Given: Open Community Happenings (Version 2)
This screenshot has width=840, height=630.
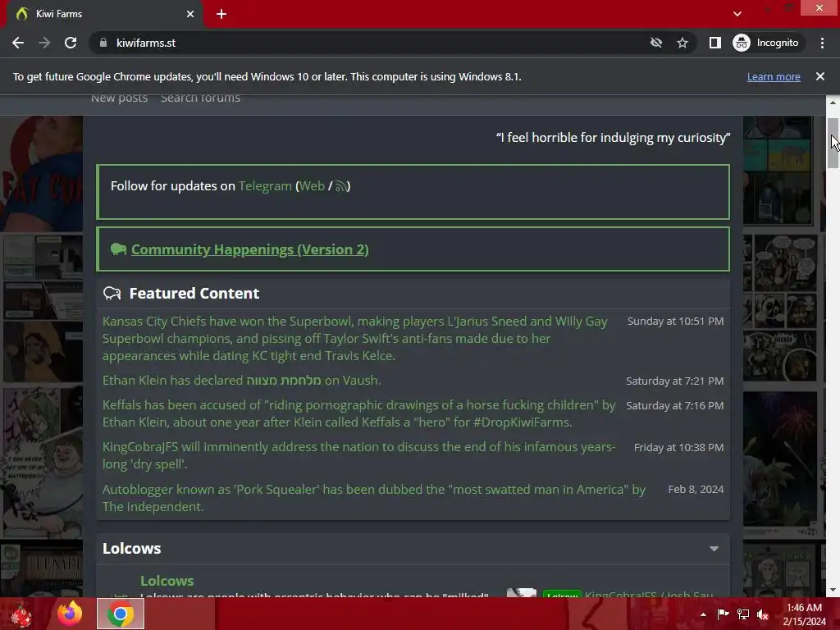Looking at the screenshot, I should [x=249, y=249].
